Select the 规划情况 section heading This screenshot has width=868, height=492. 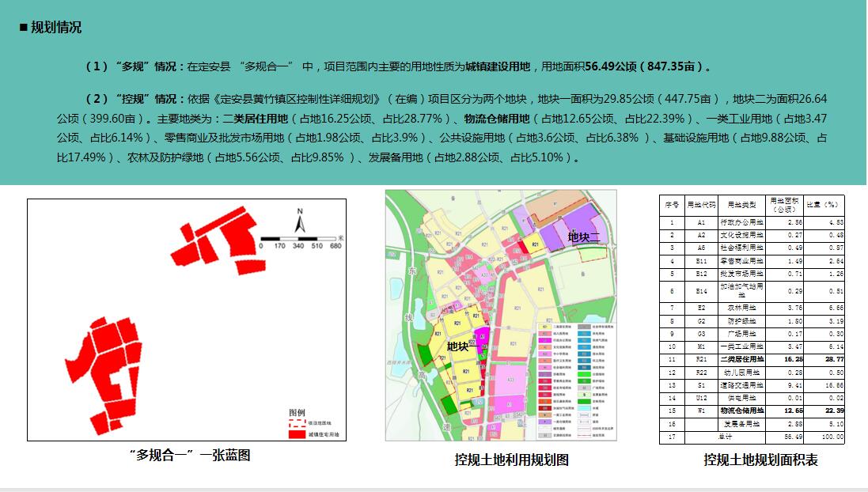pos(56,28)
